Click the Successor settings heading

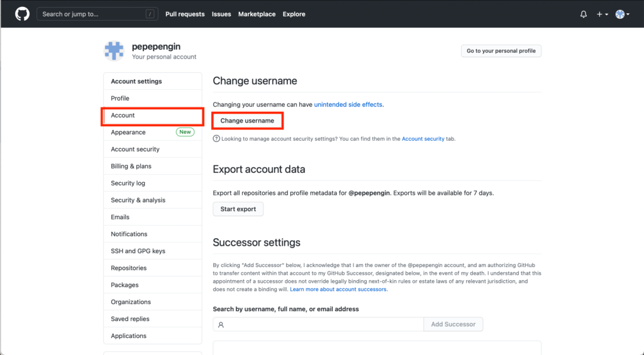click(x=257, y=243)
